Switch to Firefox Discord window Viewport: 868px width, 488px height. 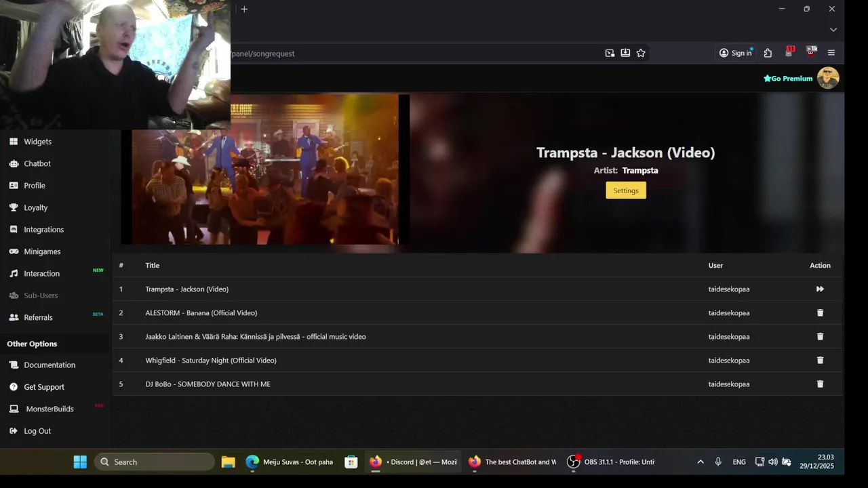[414, 462]
